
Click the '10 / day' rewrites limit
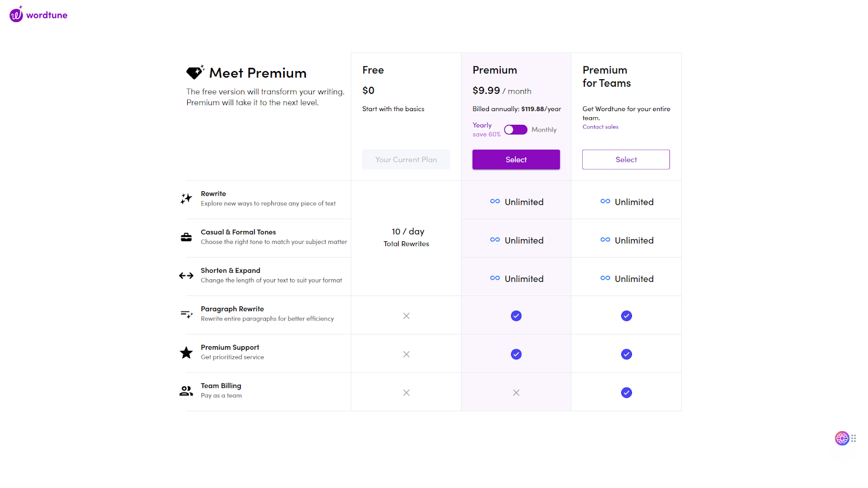(408, 232)
